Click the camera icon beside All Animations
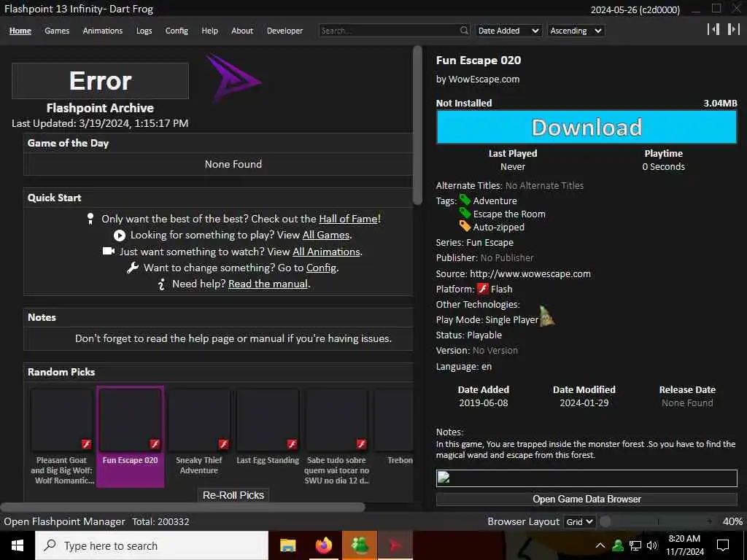 (109, 251)
